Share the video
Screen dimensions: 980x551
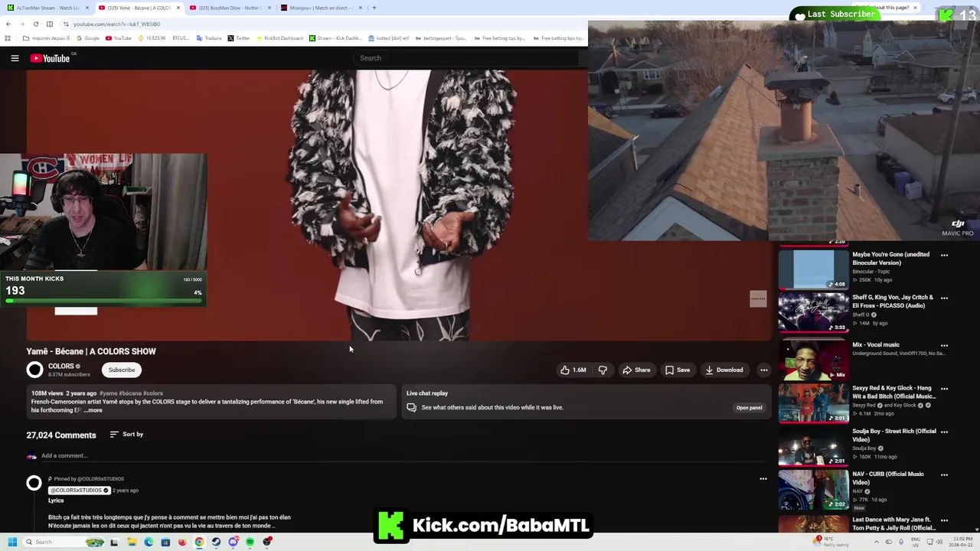[635, 370]
